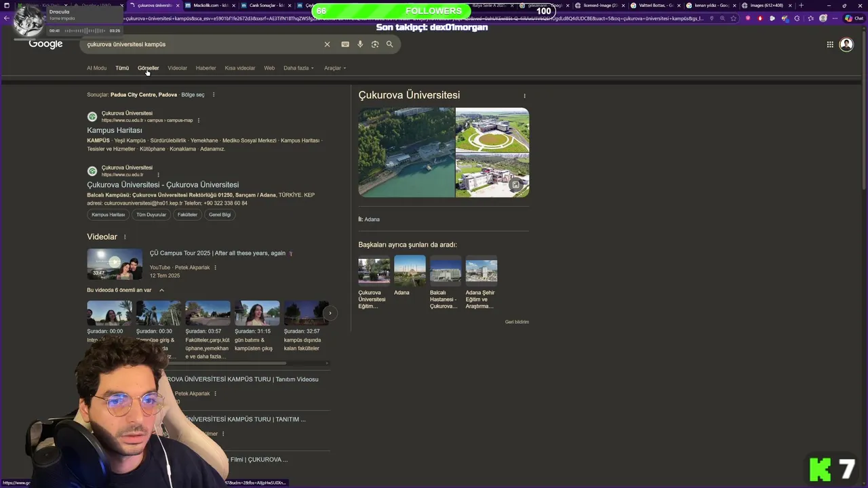Viewport: 868px width, 488px height.
Task: Click the Bölge seç link
Action: coord(193,95)
